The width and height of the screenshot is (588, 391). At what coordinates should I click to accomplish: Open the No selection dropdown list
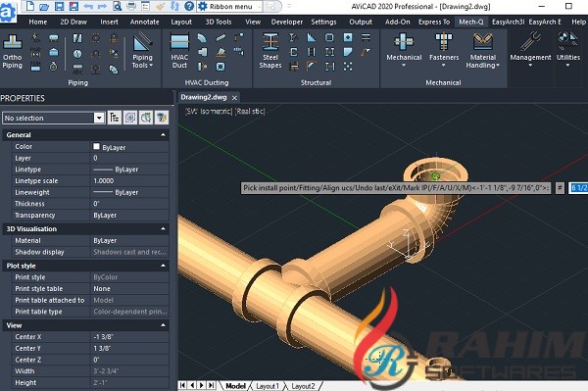(x=99, y=119)
